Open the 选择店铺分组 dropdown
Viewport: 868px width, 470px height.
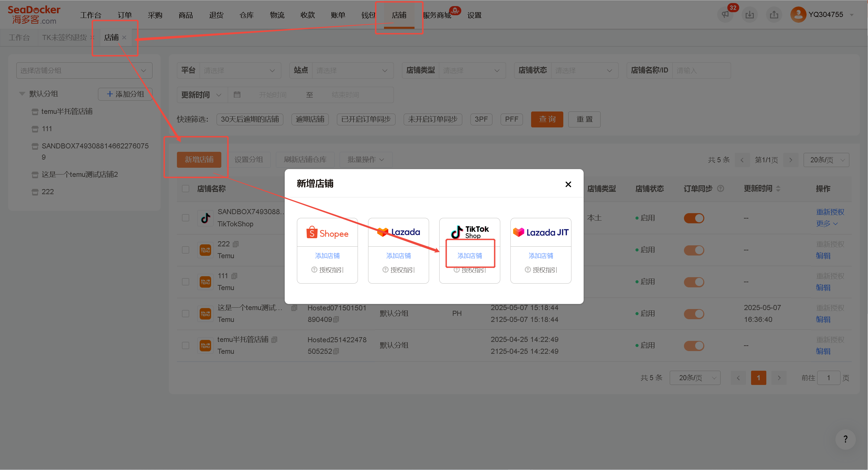[84, 70]
